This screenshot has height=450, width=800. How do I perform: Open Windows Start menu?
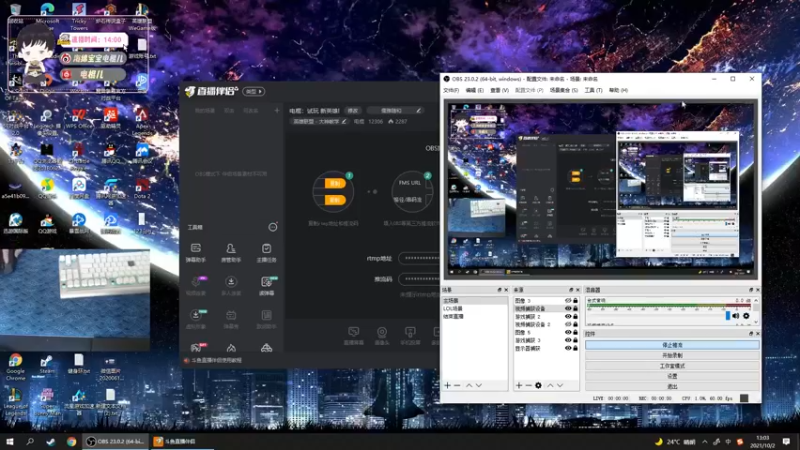(x=10, y=441)
